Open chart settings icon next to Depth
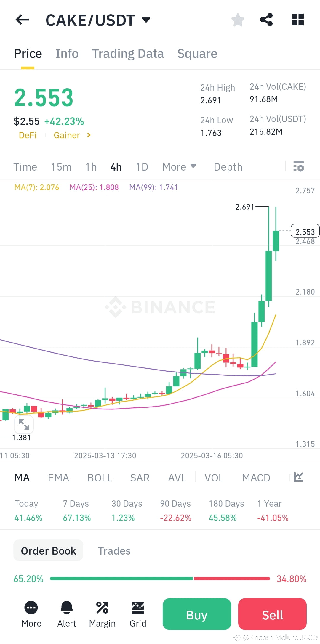The width and height of the screenshot is (320, 644). (299, 167)
